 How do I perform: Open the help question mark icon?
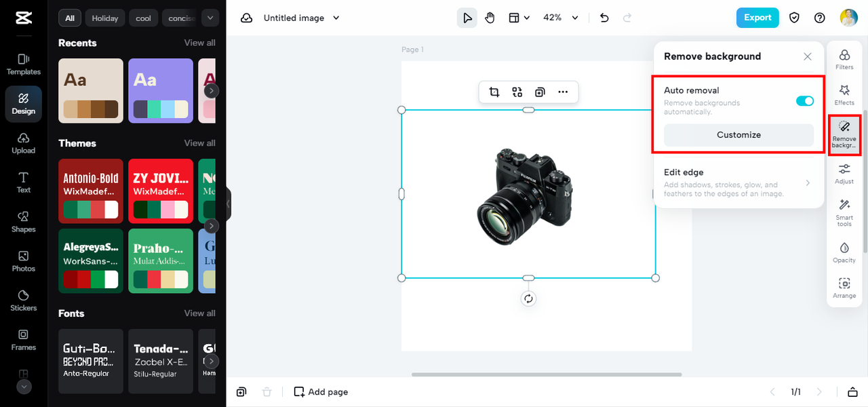pyautogui.click(x=820, y=18)
